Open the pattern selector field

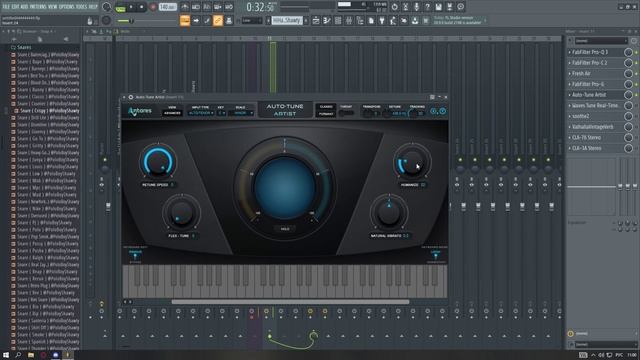pos(287,20)
